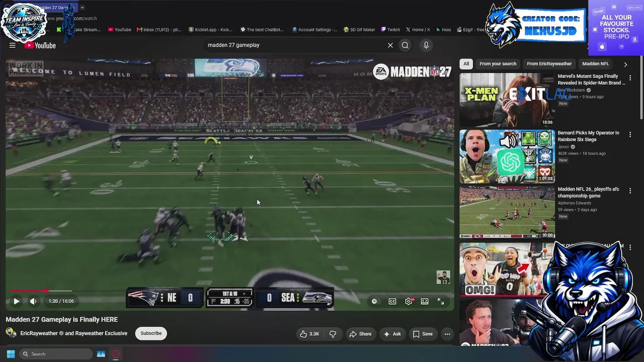The image size is (644, 362).
Task: Start voice search with the microphone
Action: pos(426,45)
